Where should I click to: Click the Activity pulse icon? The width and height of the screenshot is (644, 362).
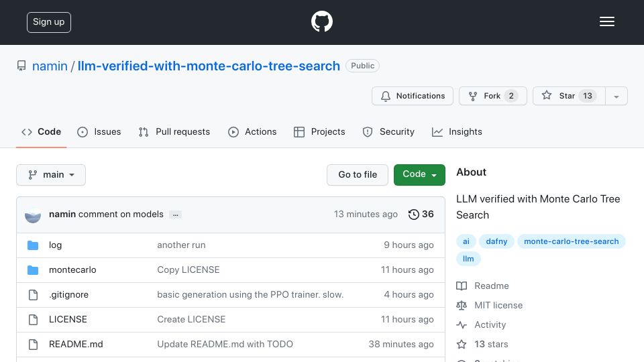pos(462,324)
